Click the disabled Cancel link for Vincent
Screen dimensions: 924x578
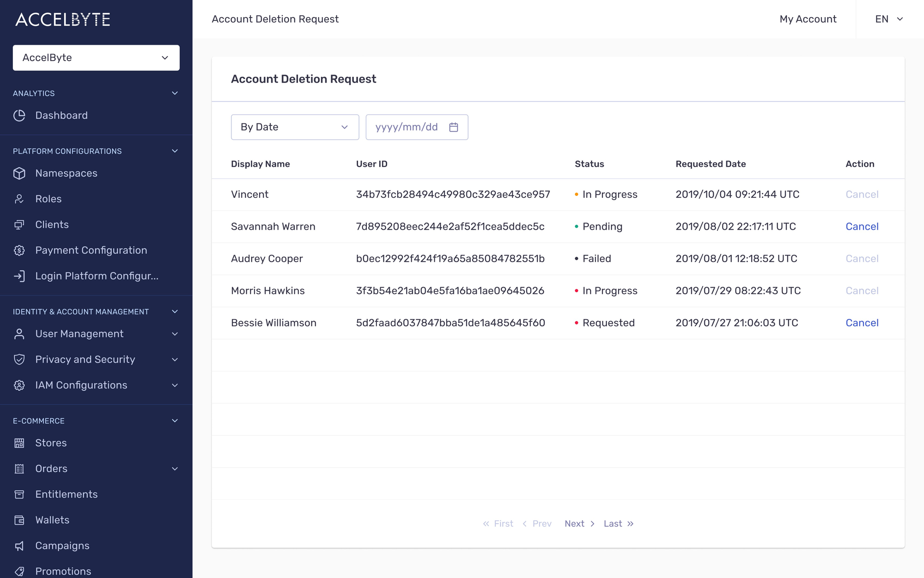click(x=862, y=195)
